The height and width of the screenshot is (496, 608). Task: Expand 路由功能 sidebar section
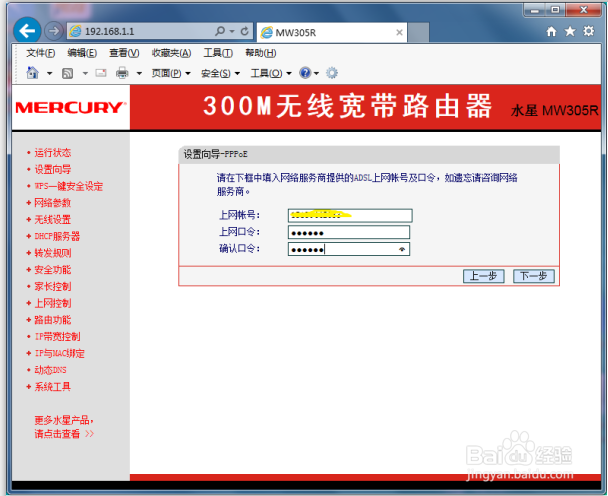(52, 320)
